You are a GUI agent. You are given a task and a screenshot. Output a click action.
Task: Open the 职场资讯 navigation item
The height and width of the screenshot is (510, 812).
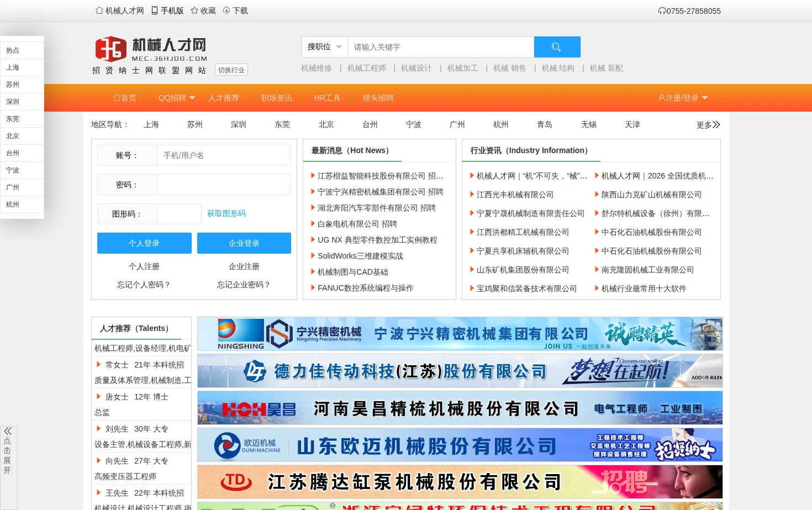pos(277,98)
